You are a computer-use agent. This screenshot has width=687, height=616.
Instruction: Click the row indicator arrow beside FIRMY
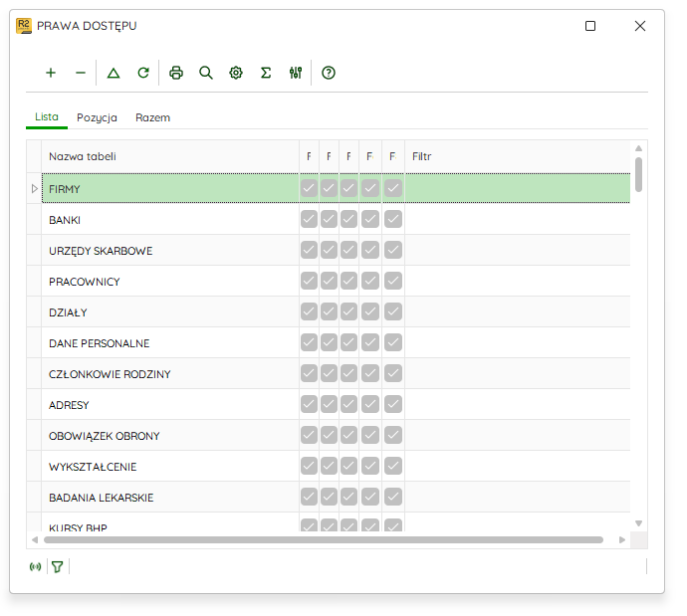[34, 189]
